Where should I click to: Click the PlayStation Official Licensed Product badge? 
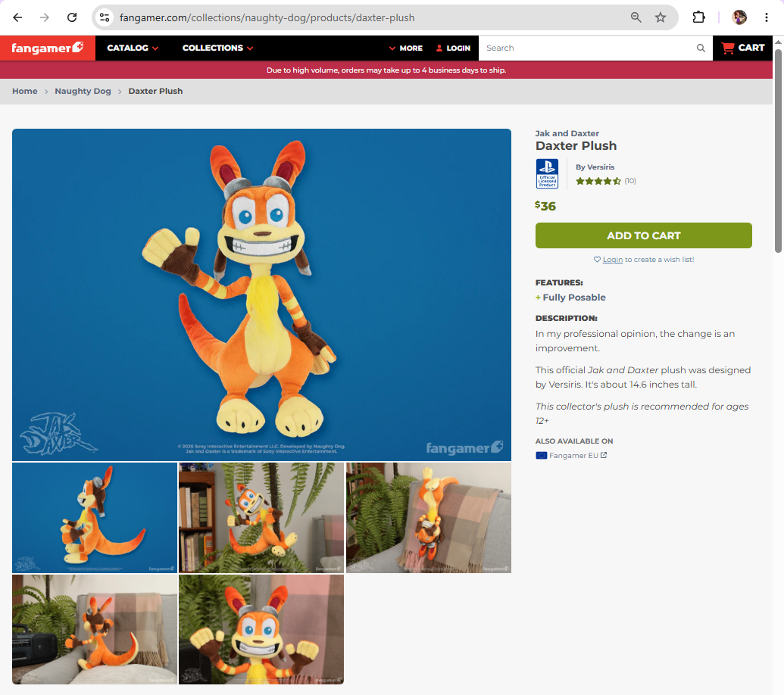point(547,173)
